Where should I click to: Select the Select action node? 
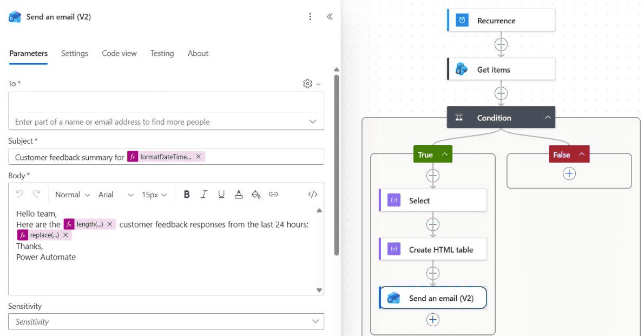pos(433,201)
